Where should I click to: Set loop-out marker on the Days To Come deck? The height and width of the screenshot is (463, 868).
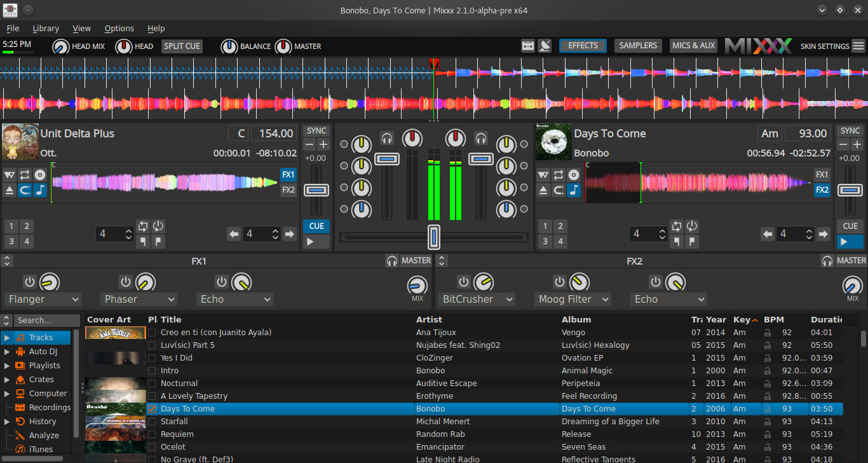coord(692,241)
